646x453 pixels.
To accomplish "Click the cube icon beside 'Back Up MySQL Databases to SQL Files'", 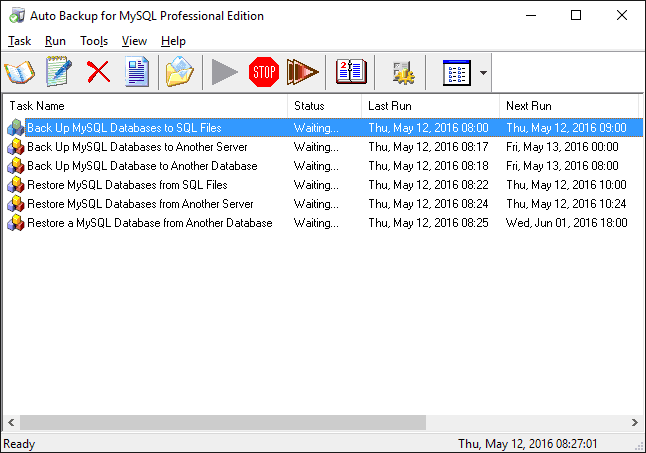I will coord(16,128).
